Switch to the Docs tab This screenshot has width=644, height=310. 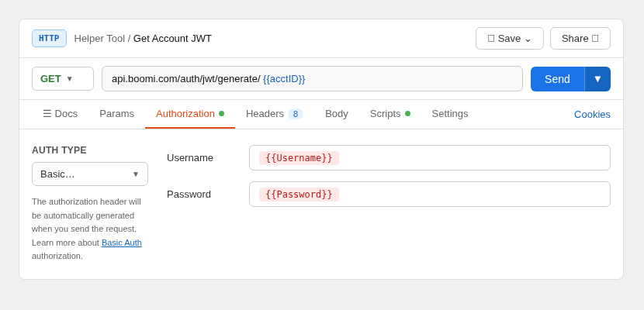coord(61,114)
